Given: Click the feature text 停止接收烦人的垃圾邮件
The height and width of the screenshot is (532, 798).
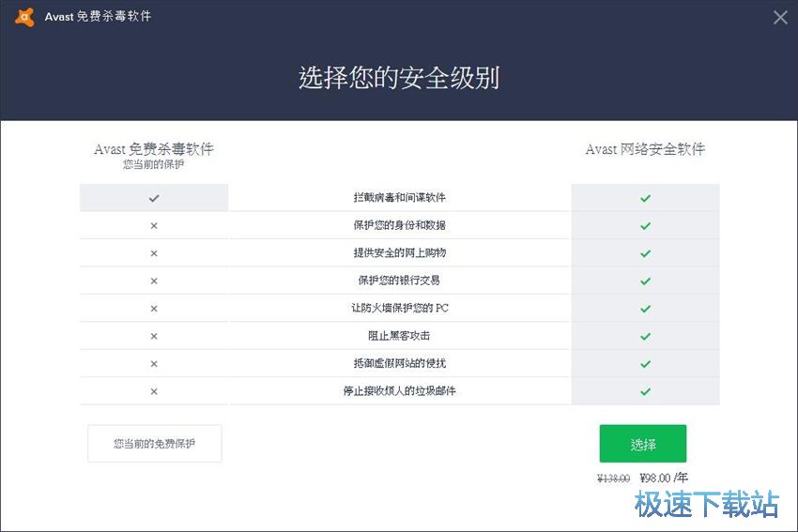Looking at the screenshot, I should pyautogui.click(x=400, y=390).
